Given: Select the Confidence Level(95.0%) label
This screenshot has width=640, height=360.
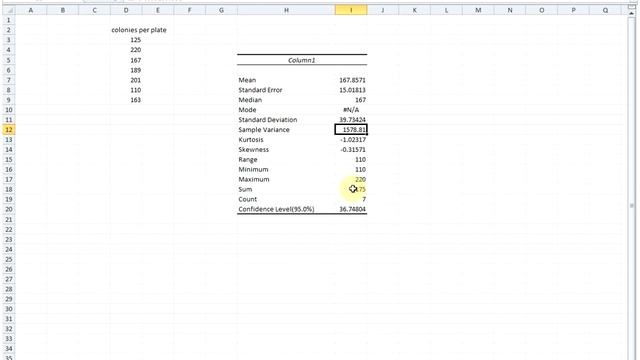Looking at the screenshot, I should pyautogui.click(x=286, y=209).
